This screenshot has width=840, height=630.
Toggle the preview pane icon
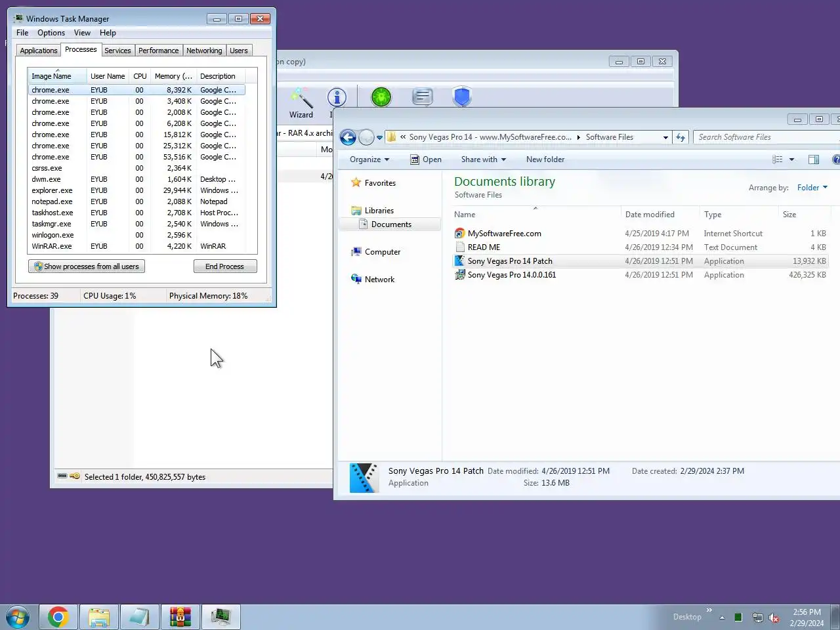[814, 159]
